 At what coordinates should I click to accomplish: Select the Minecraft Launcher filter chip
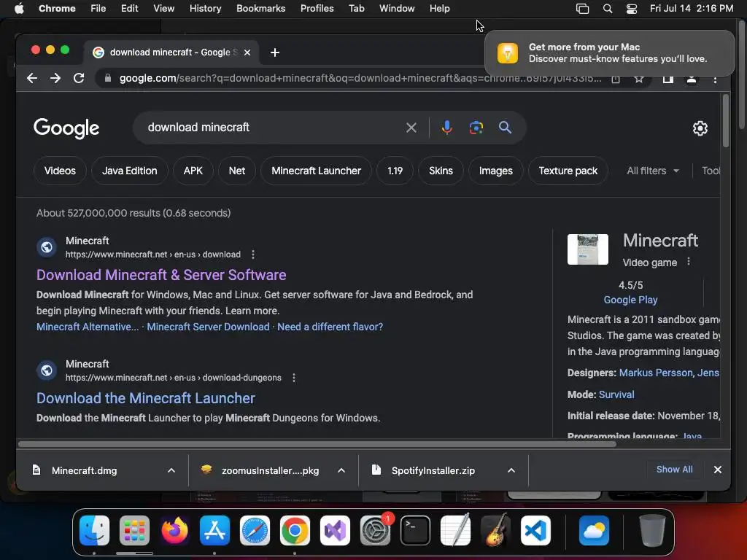coord(317,171)
